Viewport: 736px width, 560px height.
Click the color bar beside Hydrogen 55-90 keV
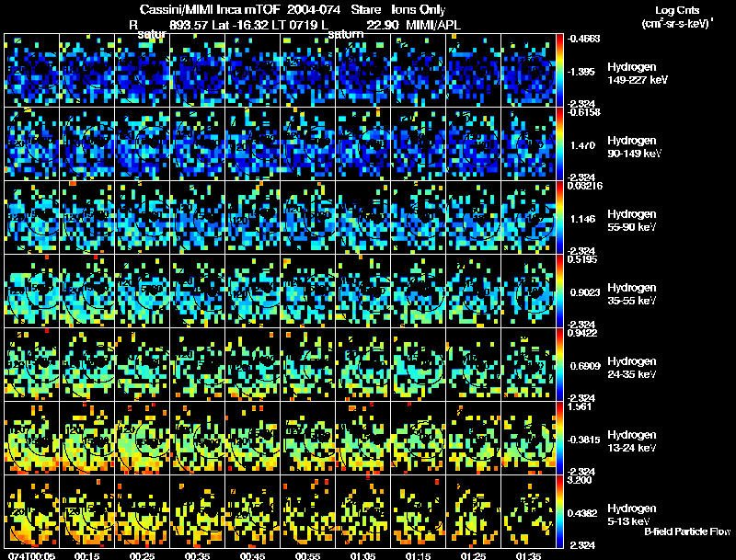(559, 218)
